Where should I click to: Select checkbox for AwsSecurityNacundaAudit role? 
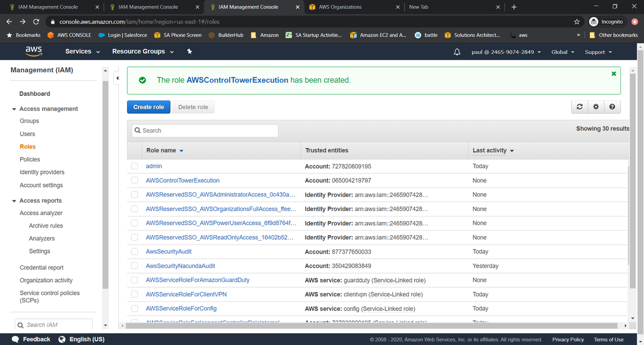tap(134, 266)
